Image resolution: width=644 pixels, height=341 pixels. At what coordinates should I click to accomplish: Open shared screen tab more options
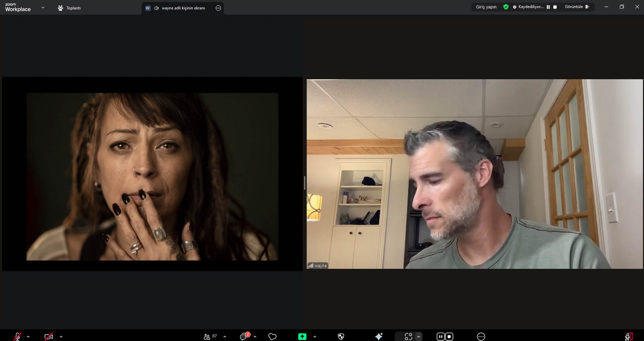(218, 8)
